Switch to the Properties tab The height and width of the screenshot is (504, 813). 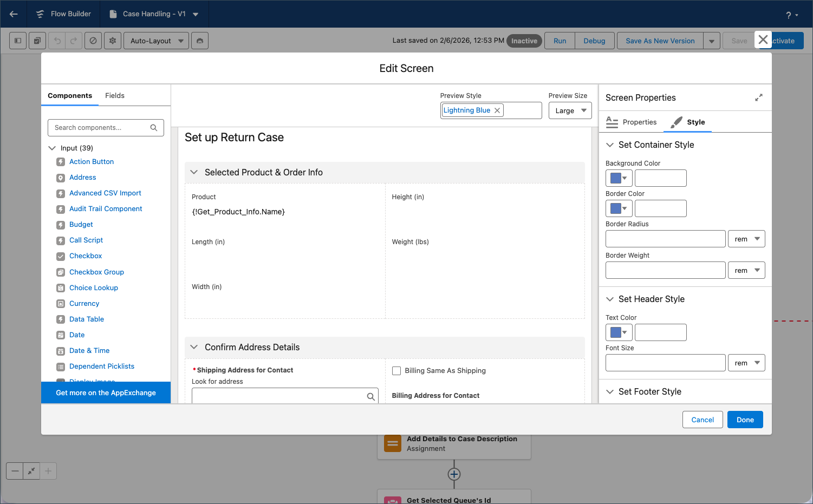click(x=632, y=122)
